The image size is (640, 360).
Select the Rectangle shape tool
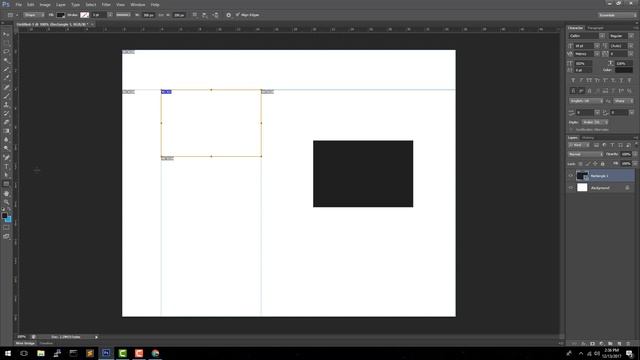pyautogui.click(x=6, y=184)
